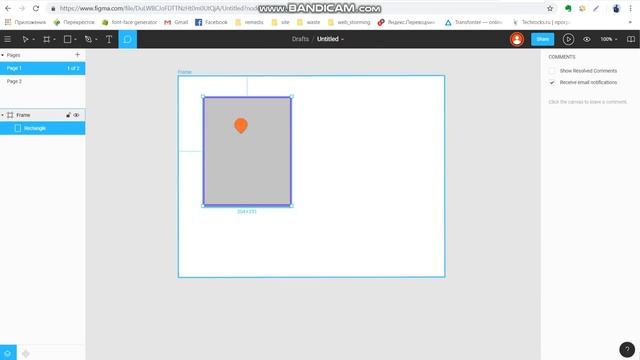Select the Move tool arrow
This screenshot has height=360, width=640.
point(25,39)
